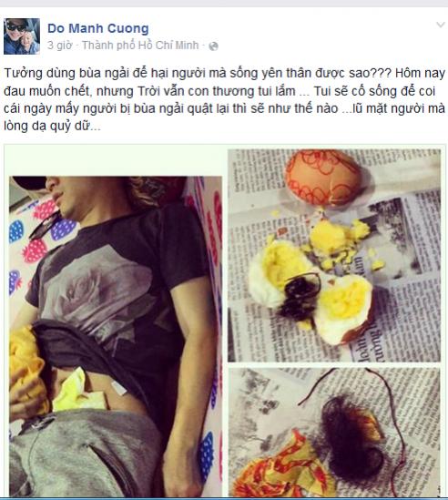Click the post text starting with Tưởng dùng
448x500 pixels.
click(x=224, y=100)
